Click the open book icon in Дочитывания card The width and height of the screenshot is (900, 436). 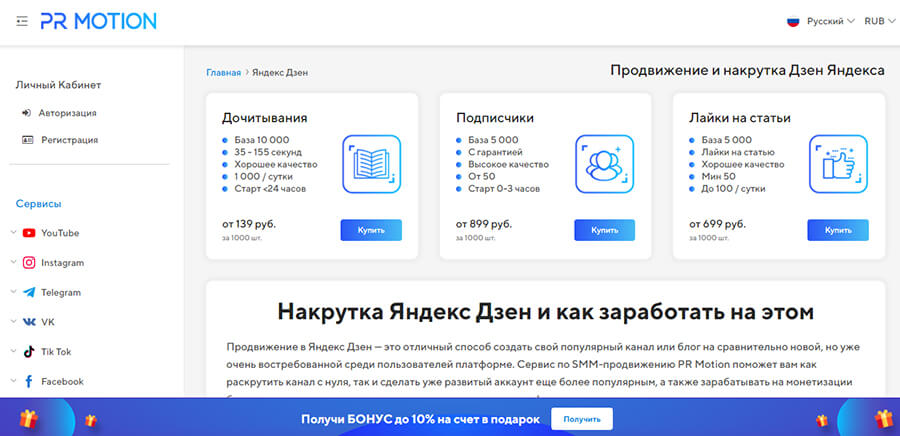click(371, 163)
